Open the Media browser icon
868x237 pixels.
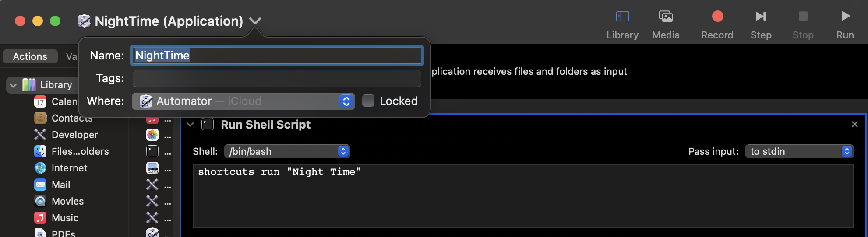pos(666,17)
